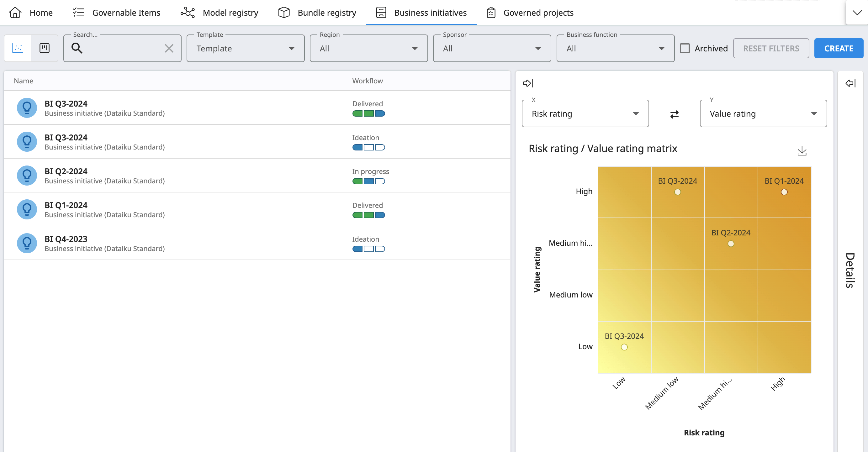The height and width of the screenshot is (452, 868).
Task: Download the matrix chart image
Action: 802,150
